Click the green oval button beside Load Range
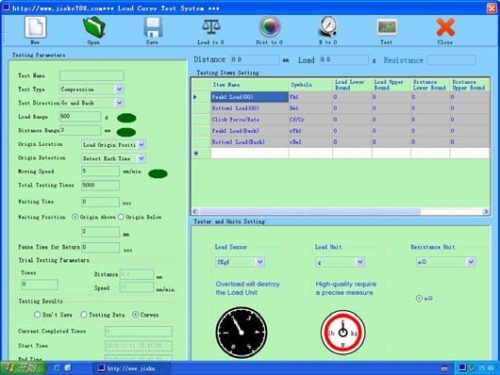The image size is (500, 375). click(127, 118)
